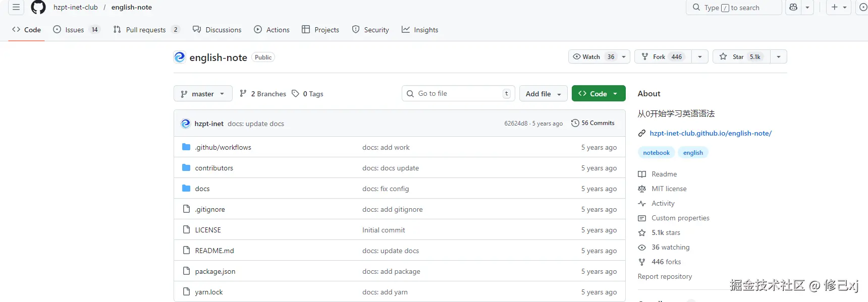Click the commit history clock icon

point(575,123)
